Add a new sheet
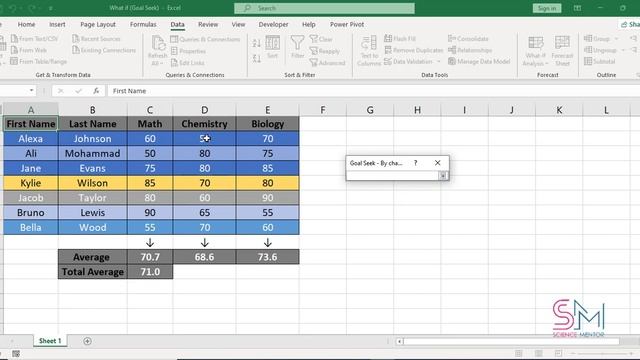This screenshot has width=640, height=360. [87, 341]
